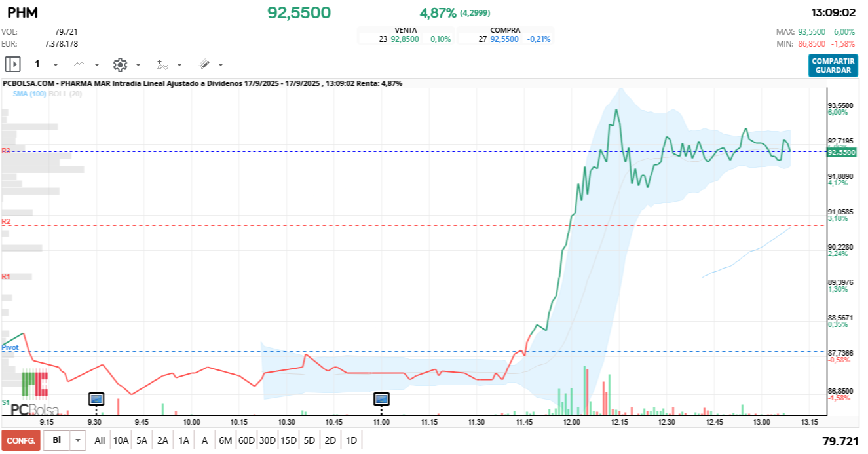Screen dimensions: 868x454
Task: Select the 5D time range
Action: click(x=309, y=440)
